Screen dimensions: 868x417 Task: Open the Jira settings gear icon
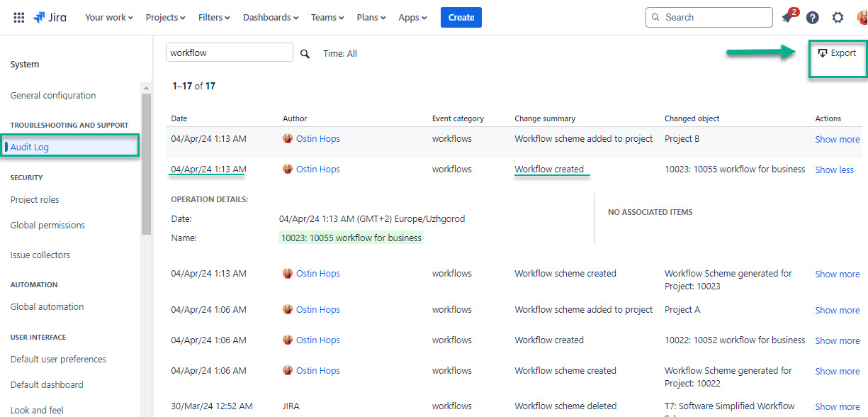(x=838, y=17)
